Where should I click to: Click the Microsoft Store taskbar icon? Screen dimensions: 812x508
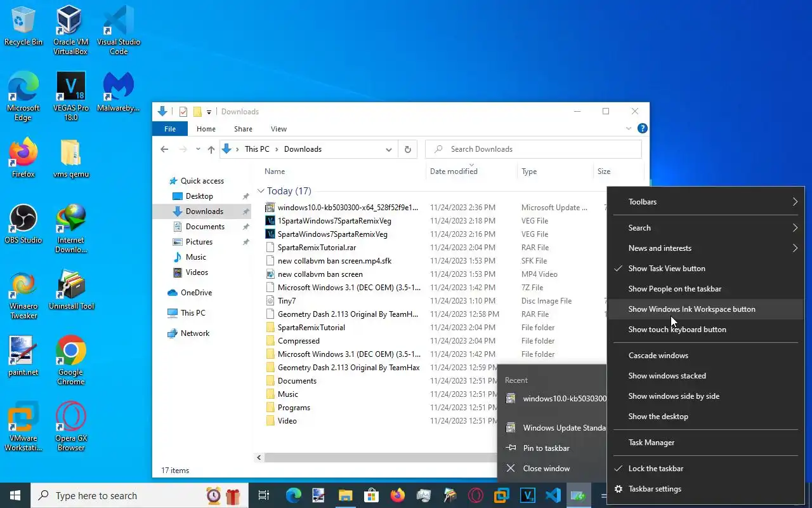[x=371, y=495]
